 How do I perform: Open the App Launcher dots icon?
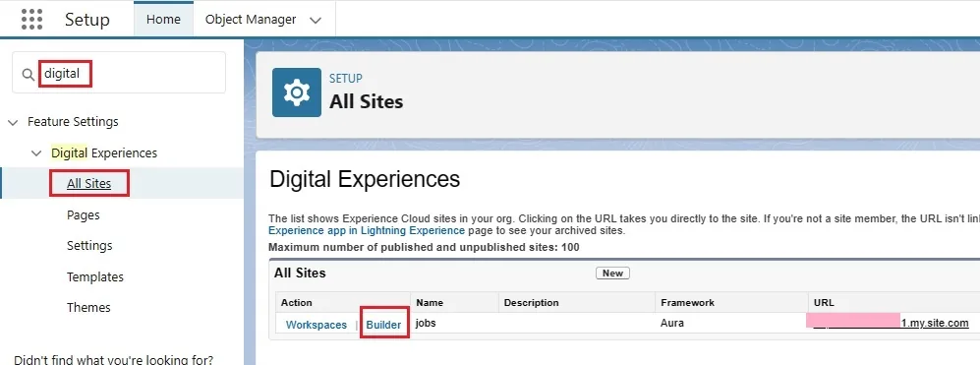(x=31, y=20)
